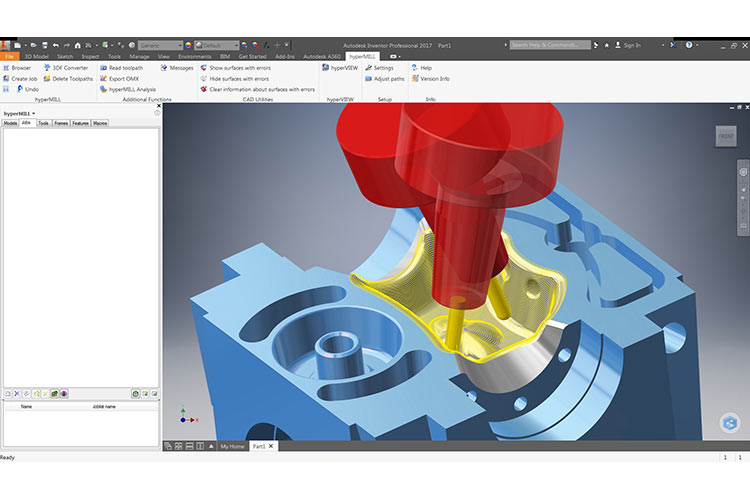Open hyperMILL Help
The height and width of the screenshot is (500, 750).
pyautogui.click(x=421, y=68)
